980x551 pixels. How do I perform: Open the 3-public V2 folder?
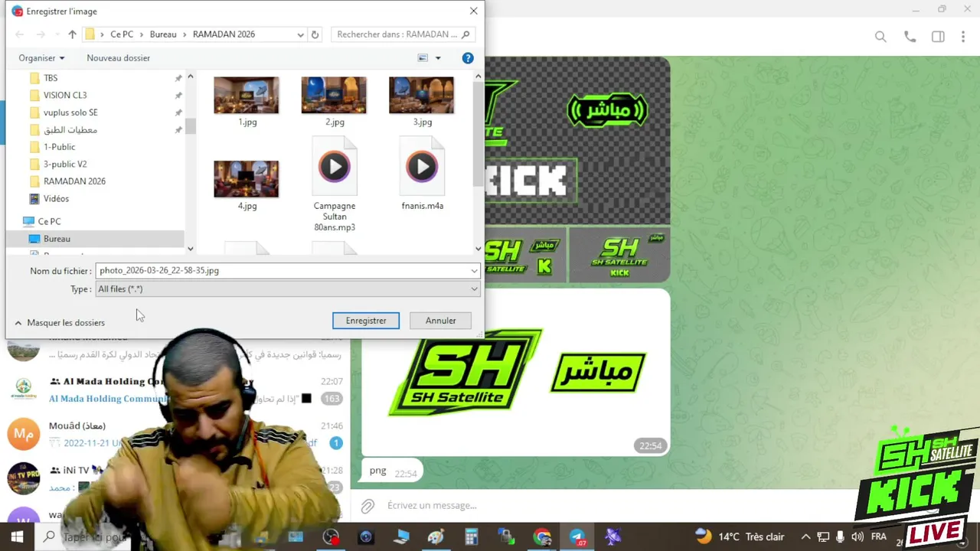(x=65, y=165)
